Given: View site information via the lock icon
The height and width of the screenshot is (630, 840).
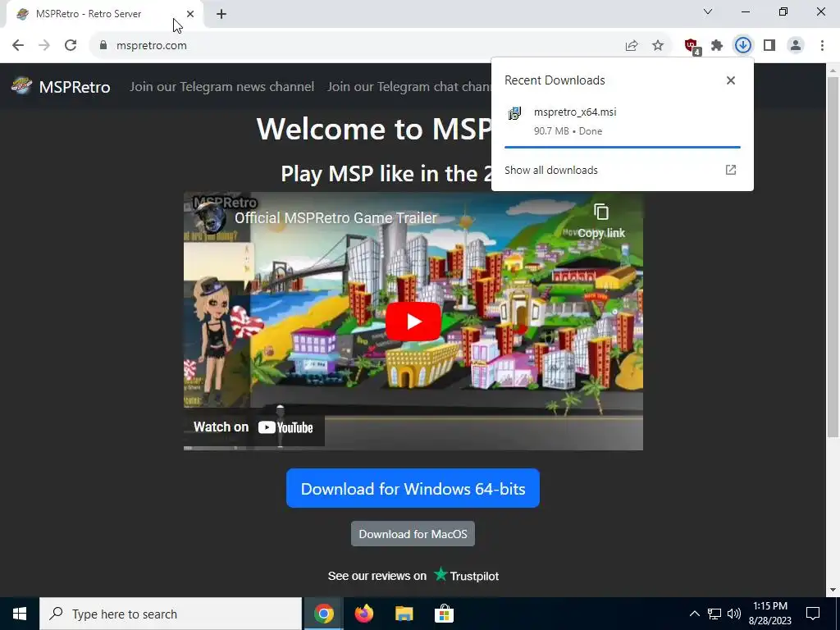Looking at the screenshot, I should tap(103, 46).
